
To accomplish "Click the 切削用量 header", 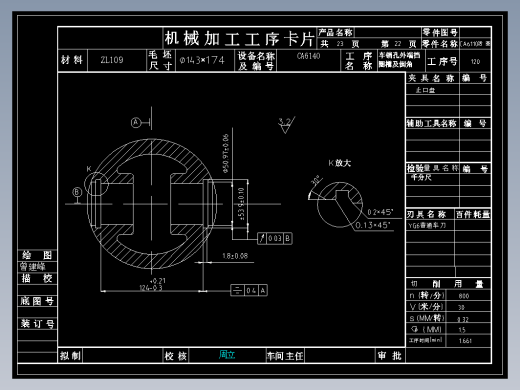I will (x=447, y=284).
